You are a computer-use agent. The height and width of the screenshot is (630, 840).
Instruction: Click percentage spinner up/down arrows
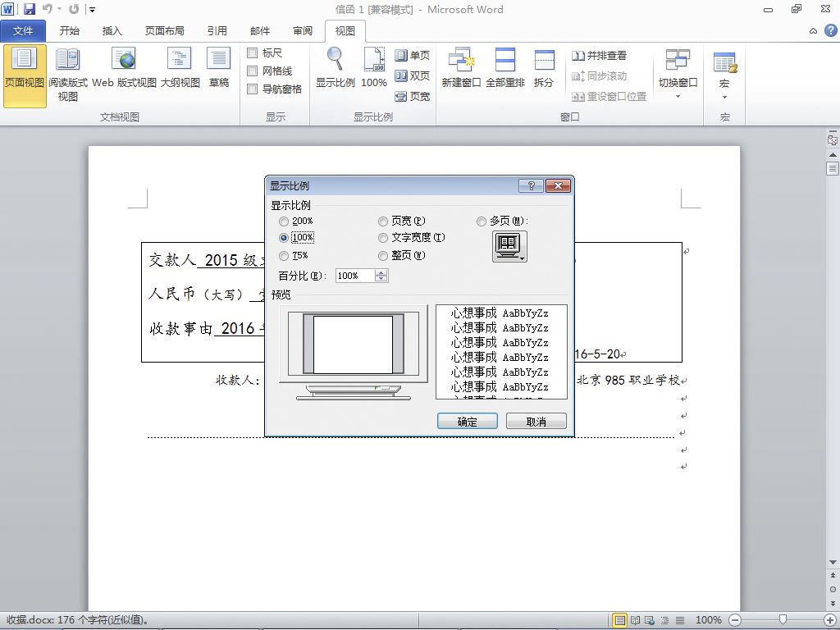(x=381, y=276)
